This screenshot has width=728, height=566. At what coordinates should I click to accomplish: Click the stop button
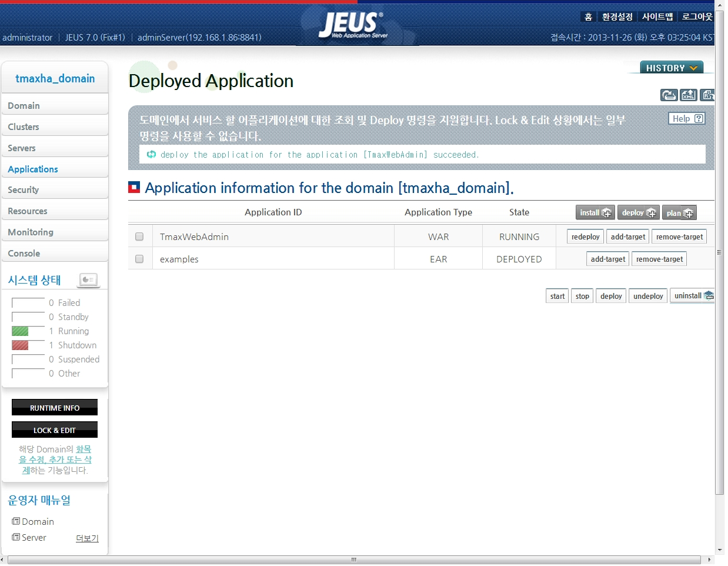[582, 296]
